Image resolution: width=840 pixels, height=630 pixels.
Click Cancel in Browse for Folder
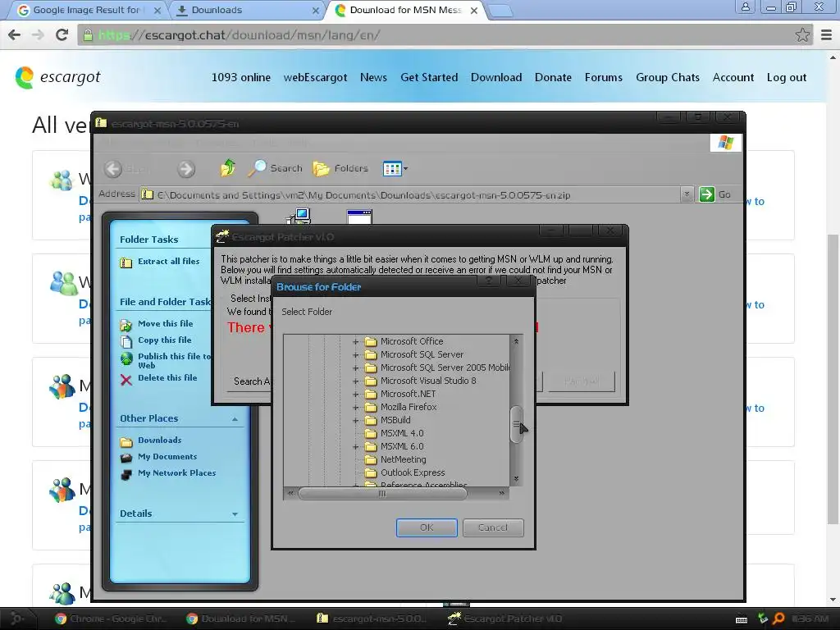(x=493, y=527)
